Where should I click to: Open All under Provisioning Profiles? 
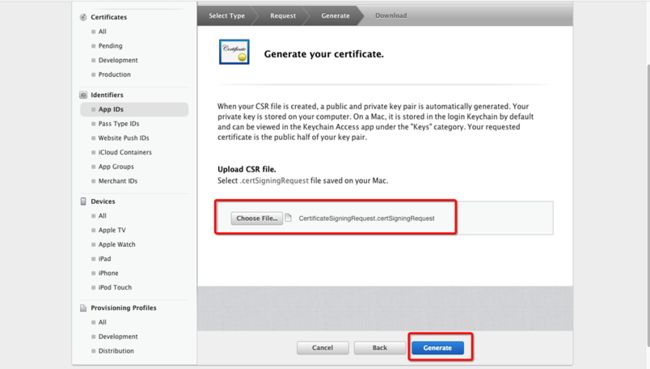(x=102, y=322)
